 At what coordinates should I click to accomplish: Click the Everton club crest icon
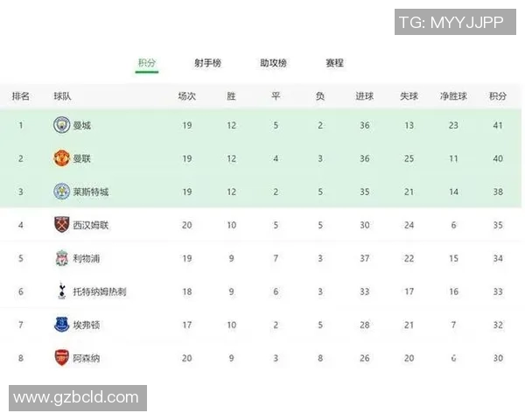click(x=61, y=325)
